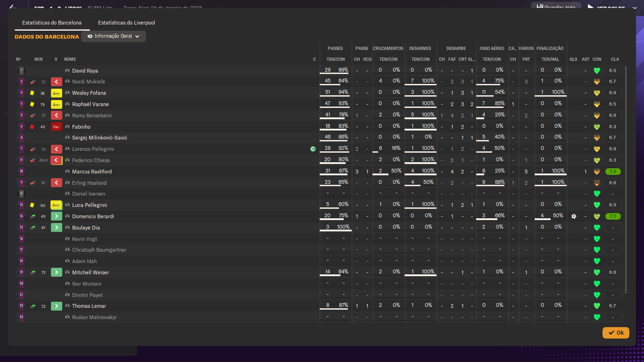Open Sergej Milinković-Savić's player name
Image resolution: width=644 pixels, height=362 pixels.
[x=99, y=138]
